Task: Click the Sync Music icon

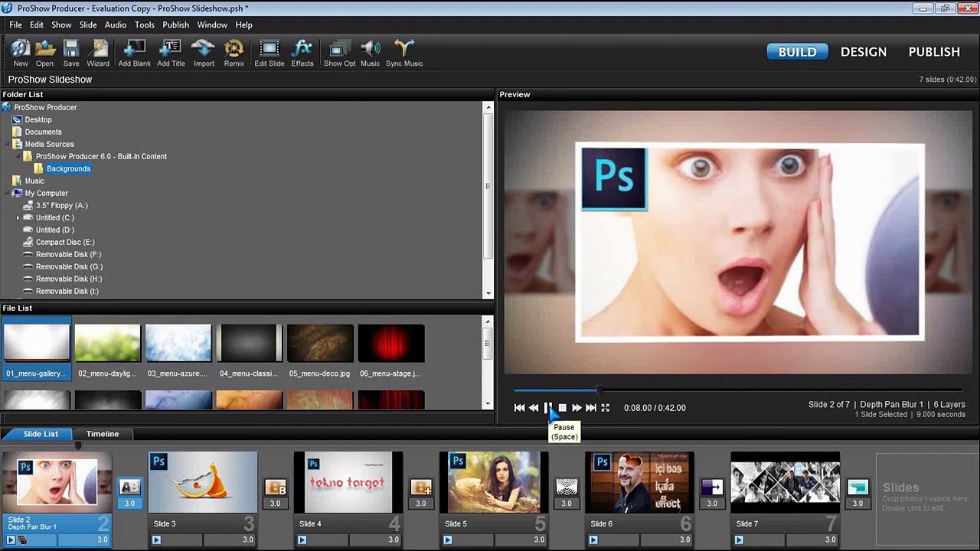Action: point(404,53)
